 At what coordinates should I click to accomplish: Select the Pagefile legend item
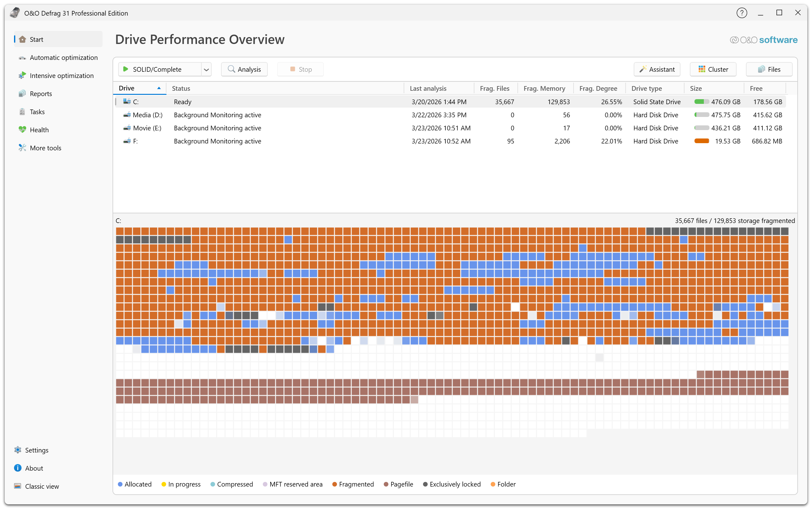click(398, 484)
